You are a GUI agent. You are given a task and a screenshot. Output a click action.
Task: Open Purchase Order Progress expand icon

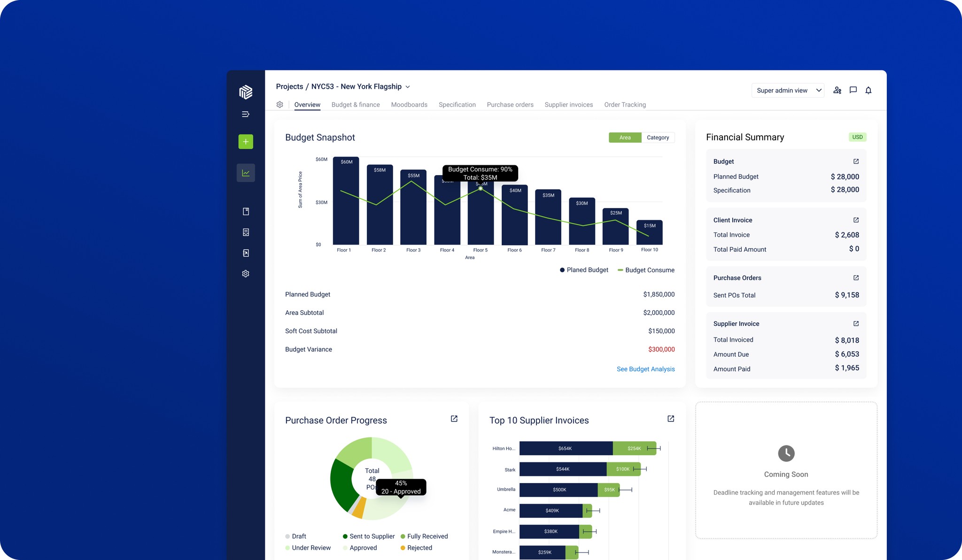click(x=454, y=419)
